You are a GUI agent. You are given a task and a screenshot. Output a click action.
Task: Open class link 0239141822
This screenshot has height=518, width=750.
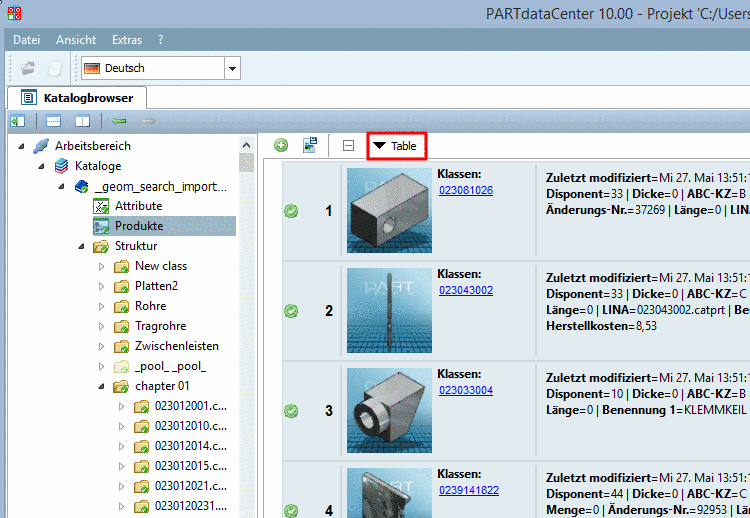pyautogui.click(x=469, y=490)
